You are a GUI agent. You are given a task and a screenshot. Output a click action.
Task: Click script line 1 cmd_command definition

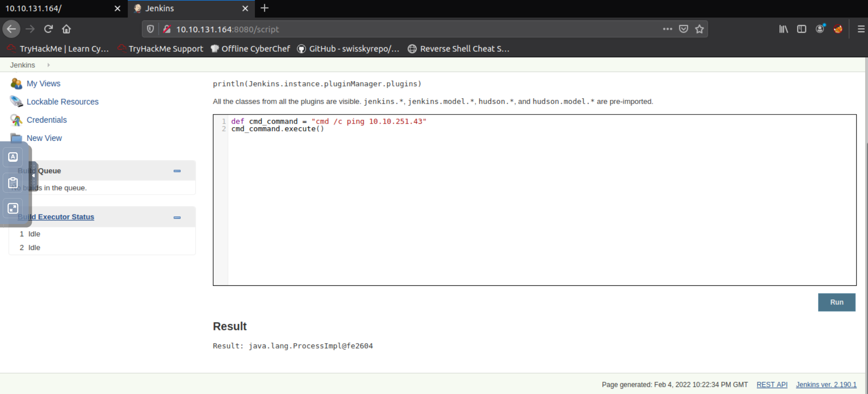pos(328,121)
